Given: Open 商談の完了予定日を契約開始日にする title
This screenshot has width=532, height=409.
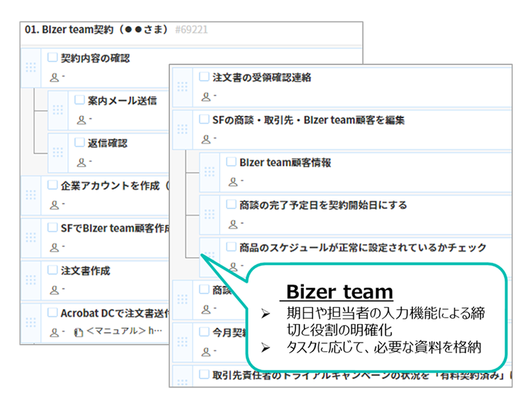Looking at the screenshot, I should [323, 205].
